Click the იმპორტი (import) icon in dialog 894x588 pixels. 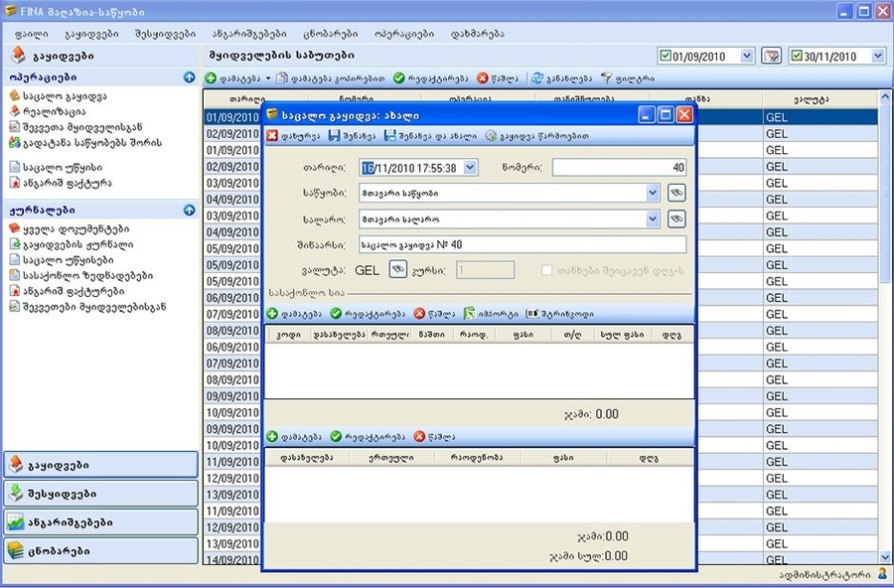click(x=470, y=314)
